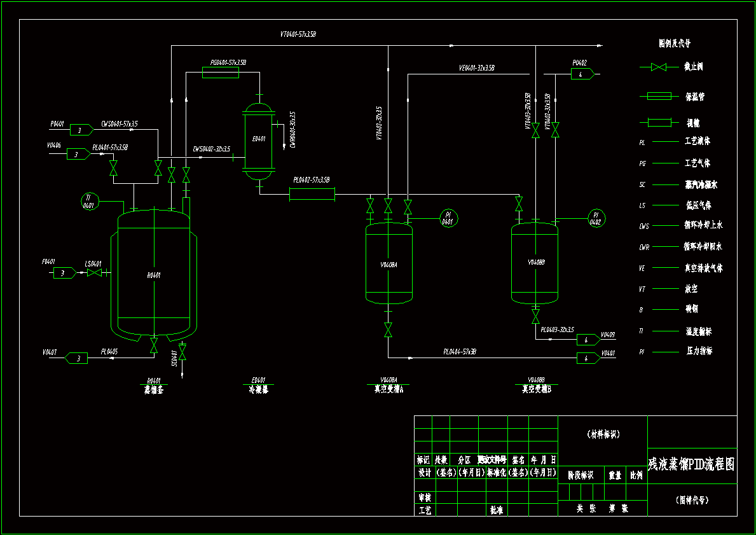756x535 pixels.
Task: Pick the P0402 arrow connector tag
Action: [x=582, y=74]
